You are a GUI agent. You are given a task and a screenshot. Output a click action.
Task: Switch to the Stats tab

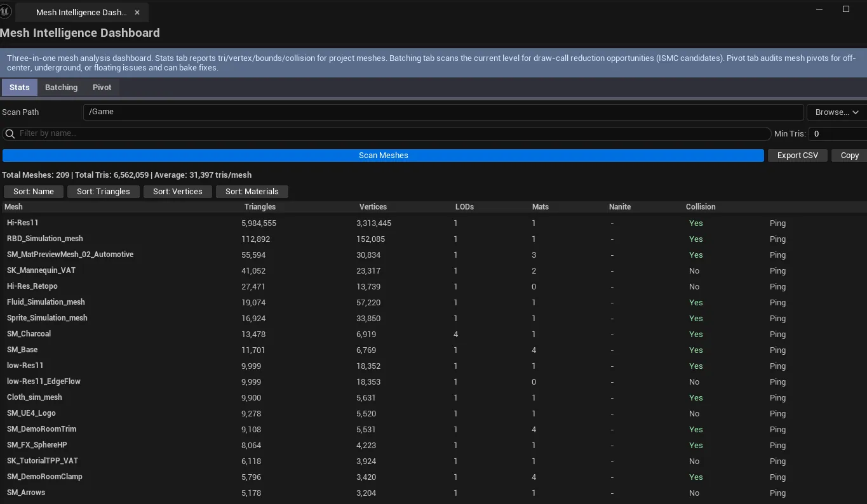pyautogui.click(x=20, y=88)
